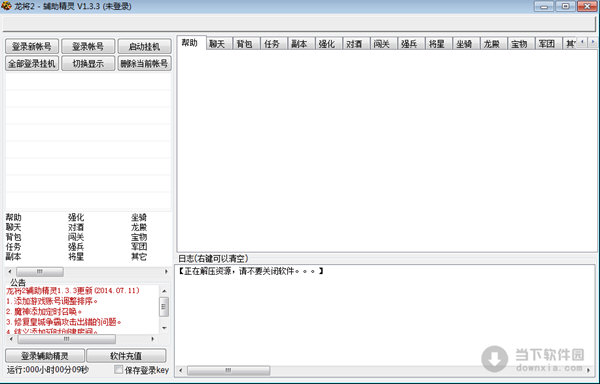Click announcement line 修复皇城争霸攻击出错的问题

coord(64,322)
